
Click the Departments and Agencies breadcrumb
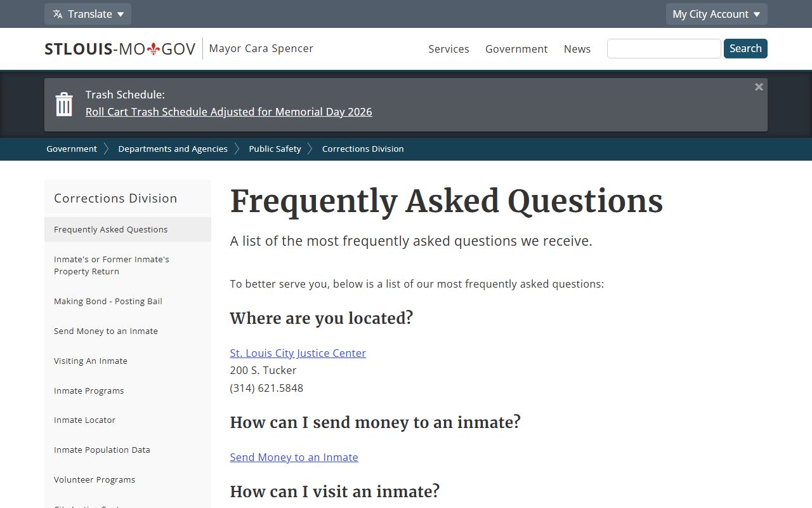173,149
